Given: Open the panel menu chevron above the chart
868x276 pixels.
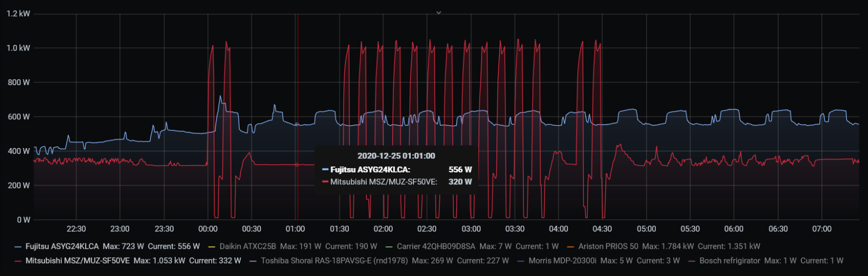Looking at the screenshot, I should click(439, 12).
